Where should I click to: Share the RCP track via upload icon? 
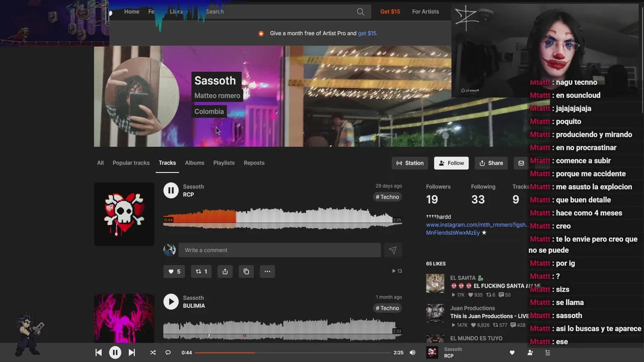point(225,271)
